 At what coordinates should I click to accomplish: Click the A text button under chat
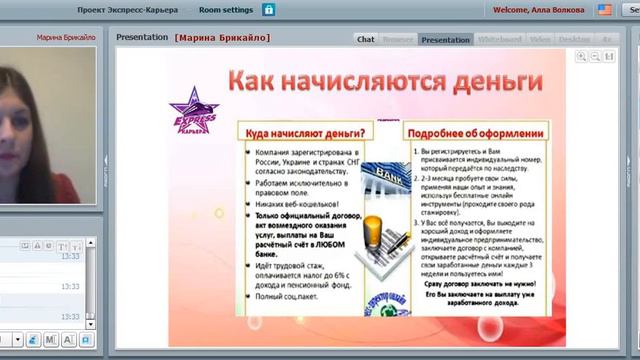[69, 340]
